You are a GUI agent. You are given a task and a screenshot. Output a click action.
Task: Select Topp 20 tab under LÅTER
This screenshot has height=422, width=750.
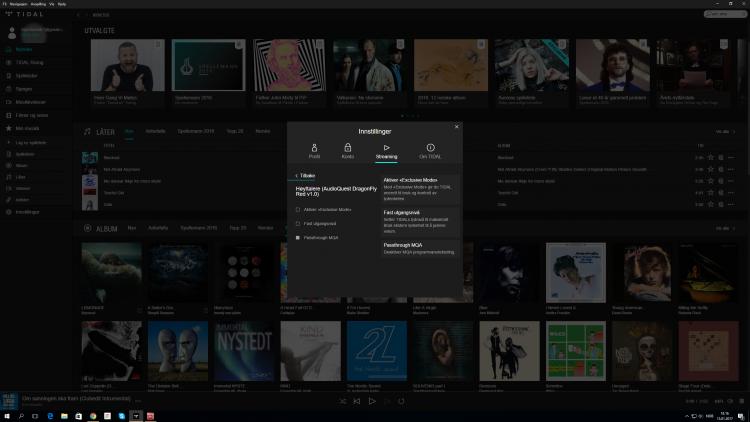[x=235, y=131]
